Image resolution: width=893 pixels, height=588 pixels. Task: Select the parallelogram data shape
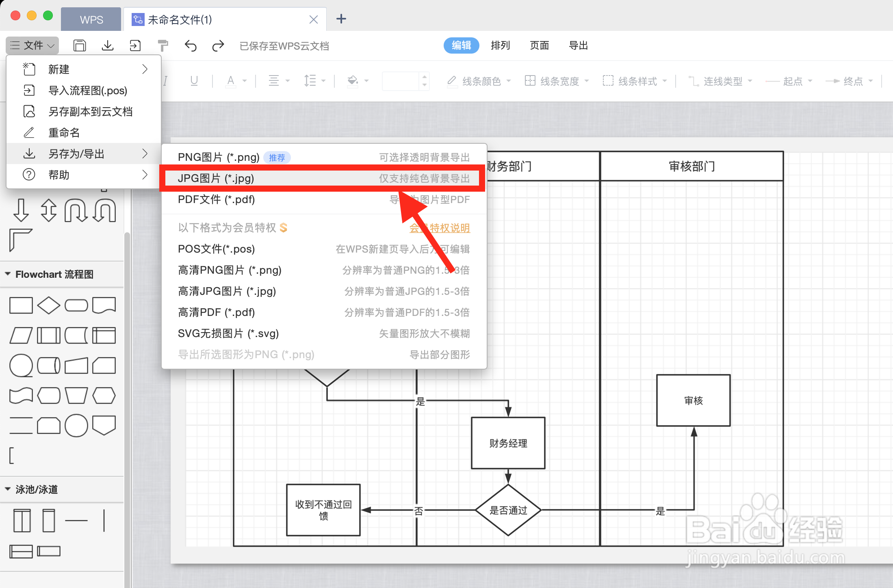(x=21, y=335)
